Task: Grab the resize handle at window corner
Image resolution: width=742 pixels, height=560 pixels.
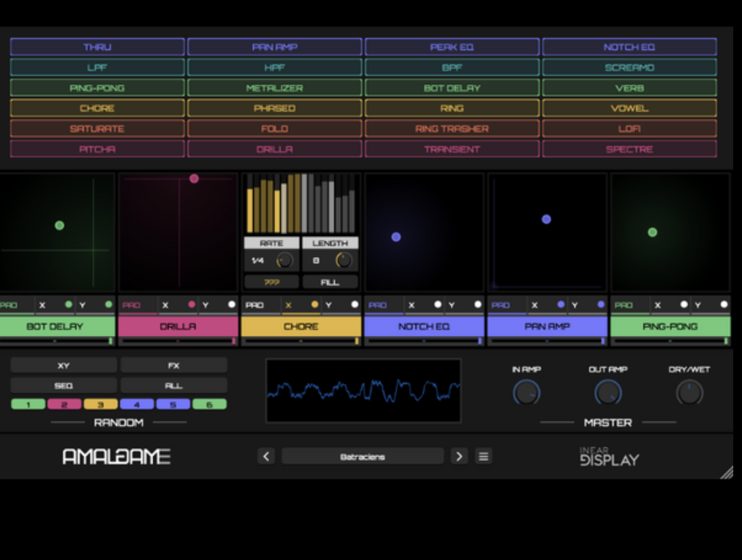Action: pyautogui.click(x=727, y=472)
